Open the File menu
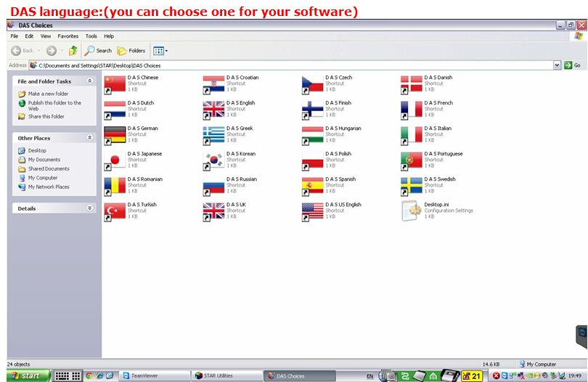Viewport: 588px width, 382px height. 15,36
